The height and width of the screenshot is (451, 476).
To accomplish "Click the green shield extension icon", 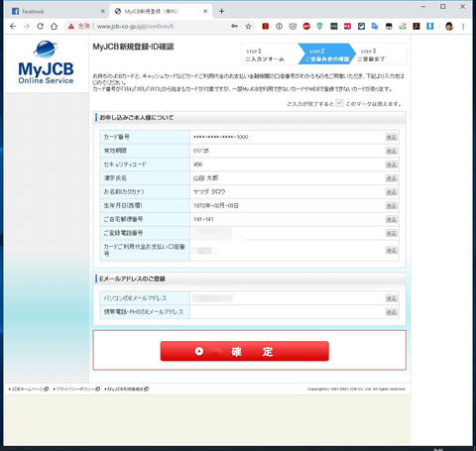I will coord(319,27).
